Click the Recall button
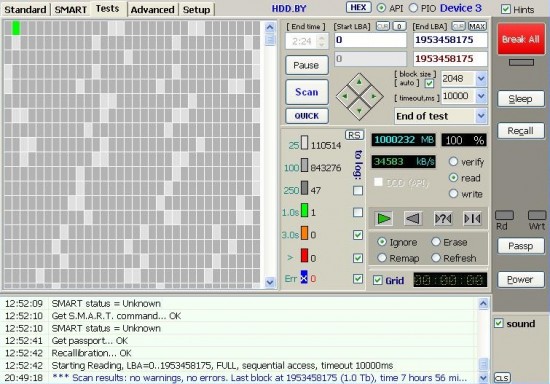This screenshot has height=384, width=550. click(521, 131)
